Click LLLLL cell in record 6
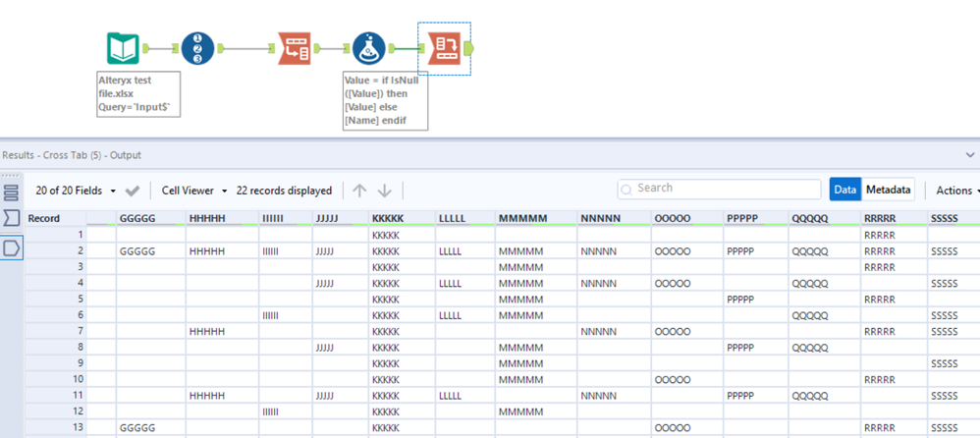The width and height of the screenshot is (980, 438). [465, 315]
